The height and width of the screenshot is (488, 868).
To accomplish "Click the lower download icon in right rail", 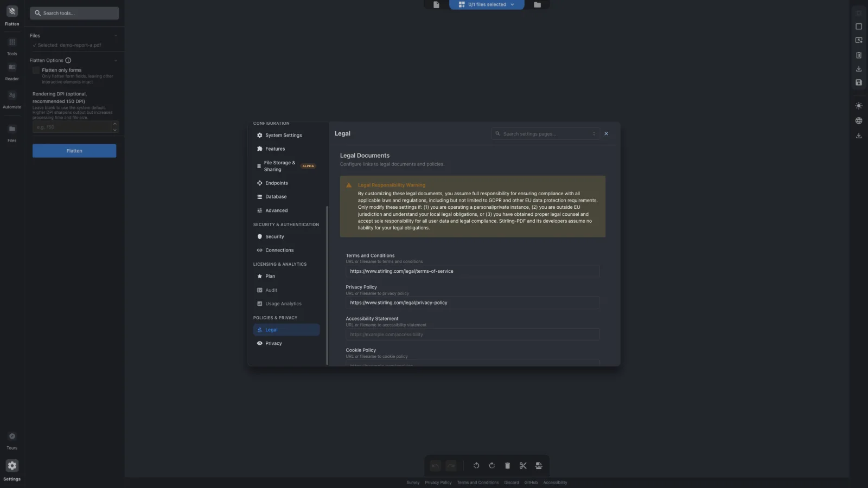I will tap(859, 136).
